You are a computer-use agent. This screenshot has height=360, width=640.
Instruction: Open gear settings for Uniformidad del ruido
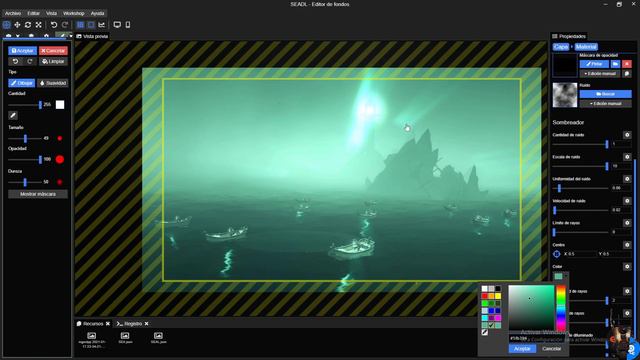(x=627, y=179)
